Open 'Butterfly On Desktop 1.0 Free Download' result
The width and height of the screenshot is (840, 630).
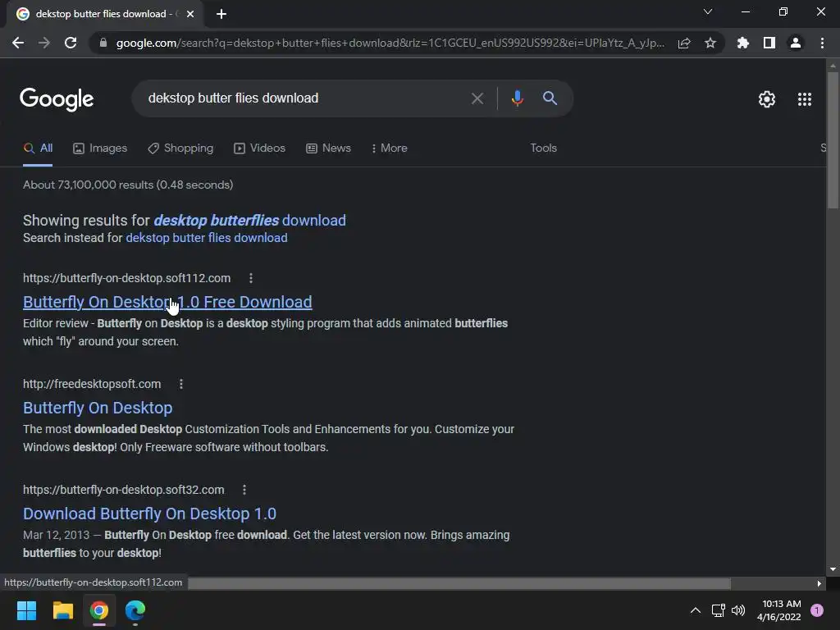pyautogui.click(x=167, y=302)
